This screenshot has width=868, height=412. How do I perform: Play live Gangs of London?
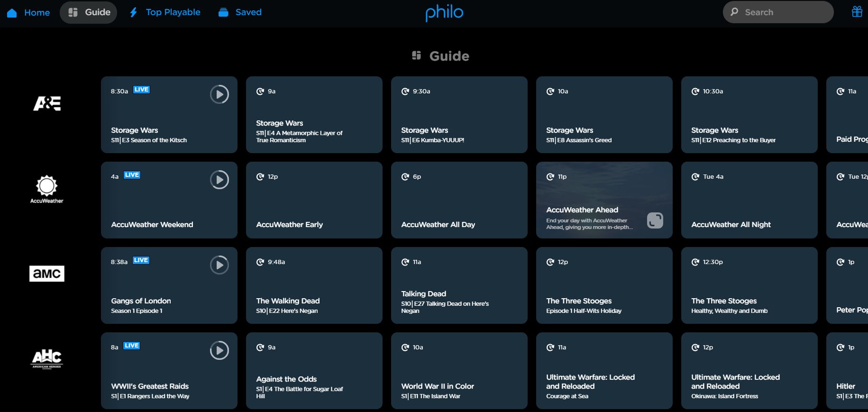tap(219, 265)
